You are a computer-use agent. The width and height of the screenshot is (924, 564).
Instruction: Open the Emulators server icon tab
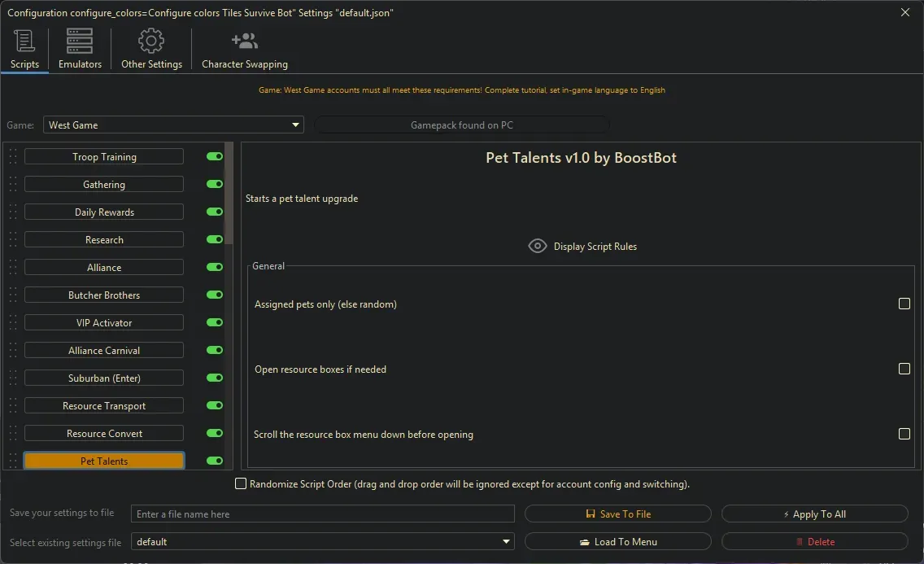(x=80, y=42)
